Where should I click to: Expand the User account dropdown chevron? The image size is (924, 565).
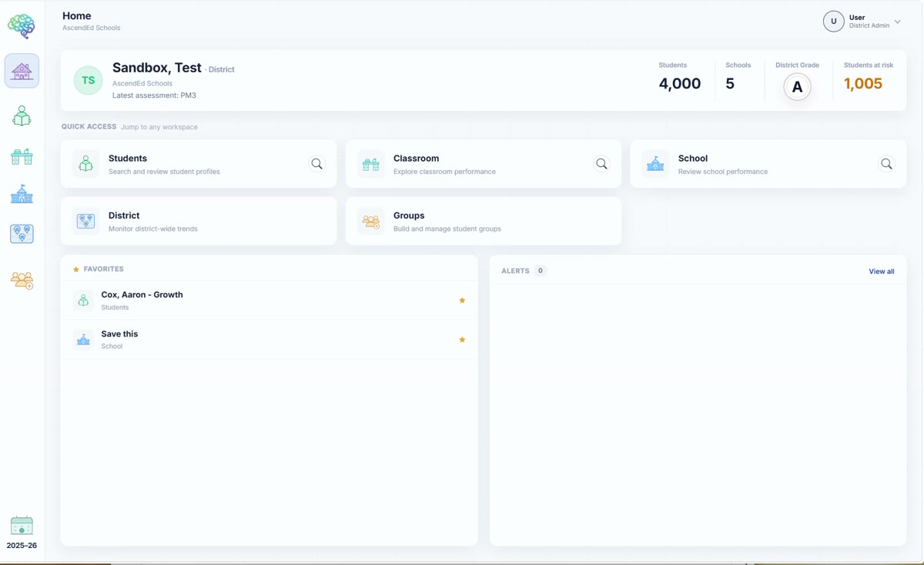897,22
